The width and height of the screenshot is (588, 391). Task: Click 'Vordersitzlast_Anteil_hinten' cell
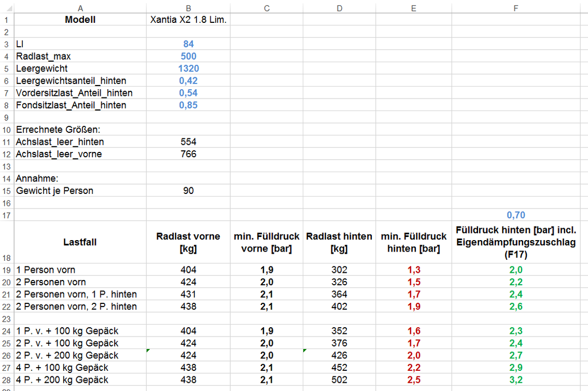pos(80,93)
